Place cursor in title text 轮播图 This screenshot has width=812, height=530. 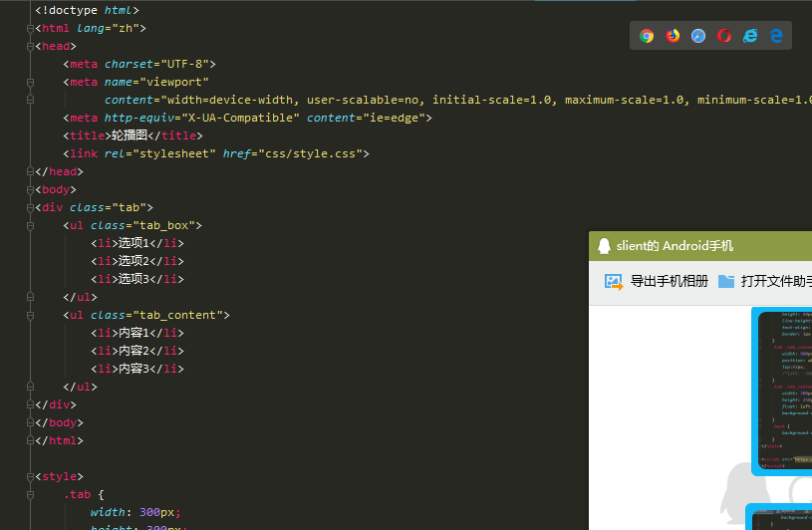pyautogui.click(x=130, y=135)
